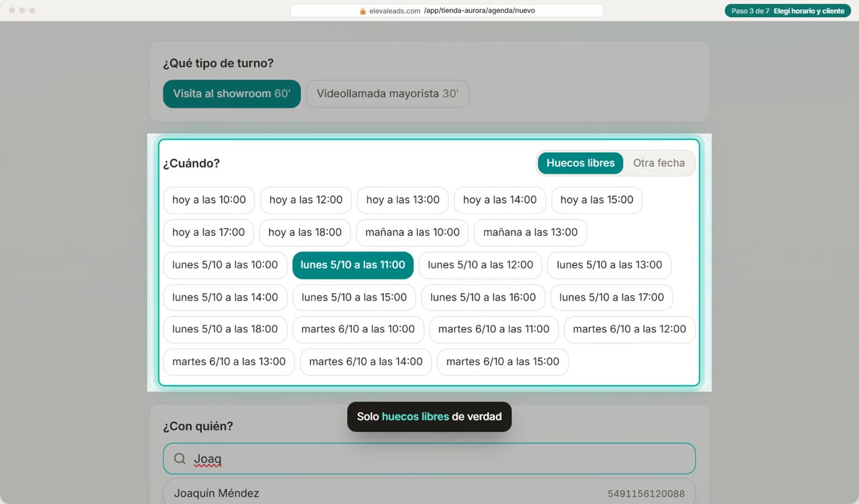859x504 pixels.
Task: Click the Paso 3 de 7 step badge
Action: click(x=788, y=11)
